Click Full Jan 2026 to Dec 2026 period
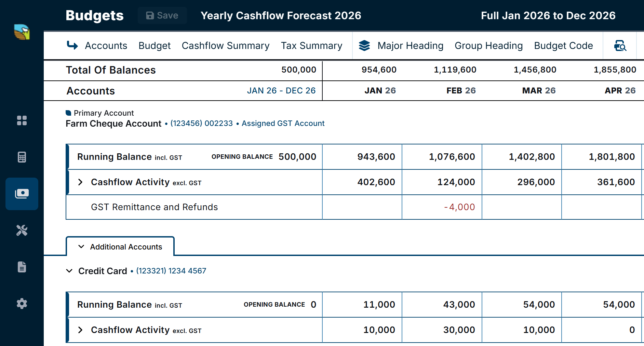644x346 pixels. (x=548, y=15)
